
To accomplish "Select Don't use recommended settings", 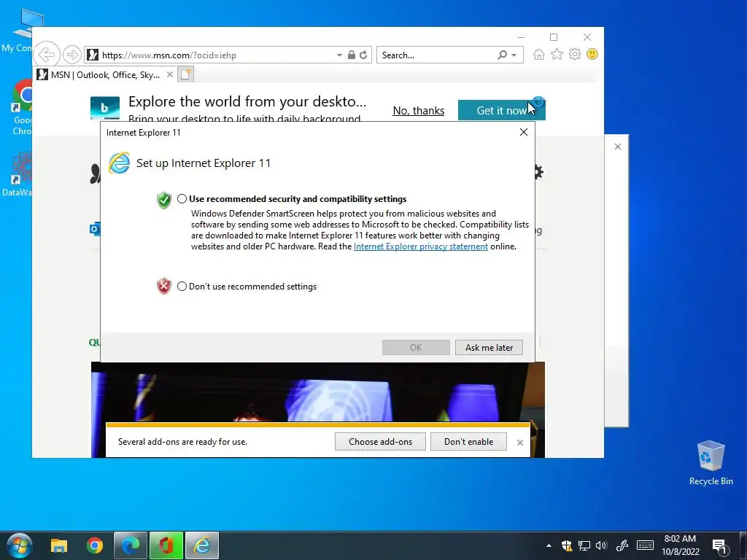I will click(182, 287).
